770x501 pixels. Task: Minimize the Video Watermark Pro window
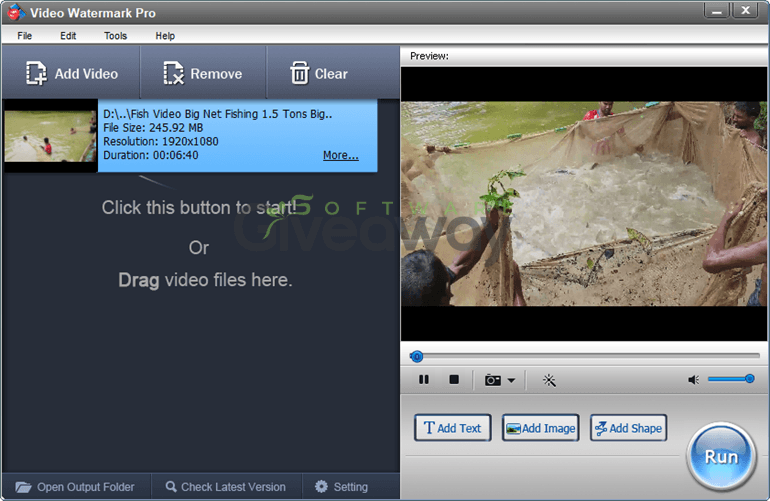tap(717, 11)
